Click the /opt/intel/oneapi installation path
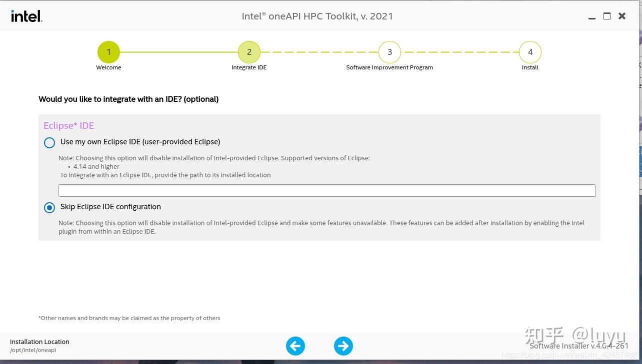642x364 pixels. (33, 350)
